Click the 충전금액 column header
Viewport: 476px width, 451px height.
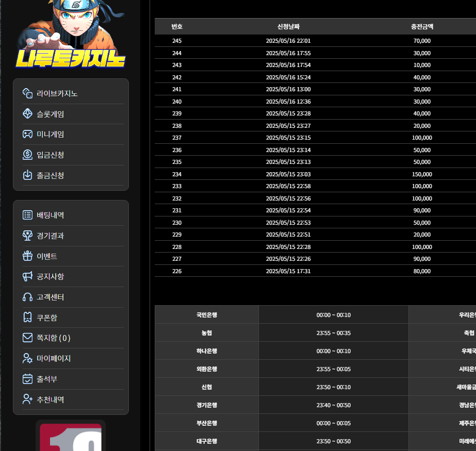tap(422, 27)
